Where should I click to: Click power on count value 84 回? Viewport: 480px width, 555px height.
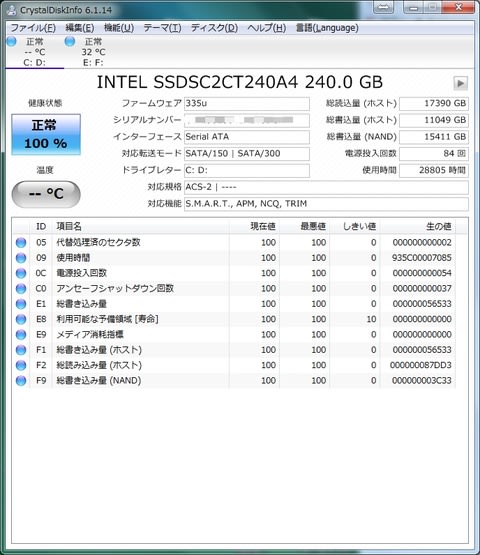(434, 153)
